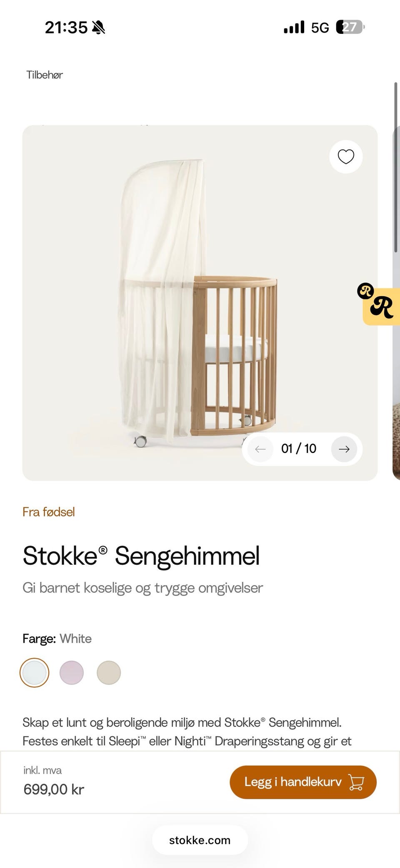Tap the shopping cart icon in button
400x868 pixels.
(356, 782)
